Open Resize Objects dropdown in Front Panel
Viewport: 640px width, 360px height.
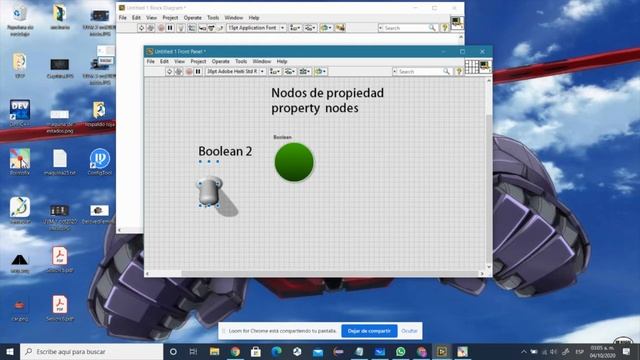[x=305, y=71]
